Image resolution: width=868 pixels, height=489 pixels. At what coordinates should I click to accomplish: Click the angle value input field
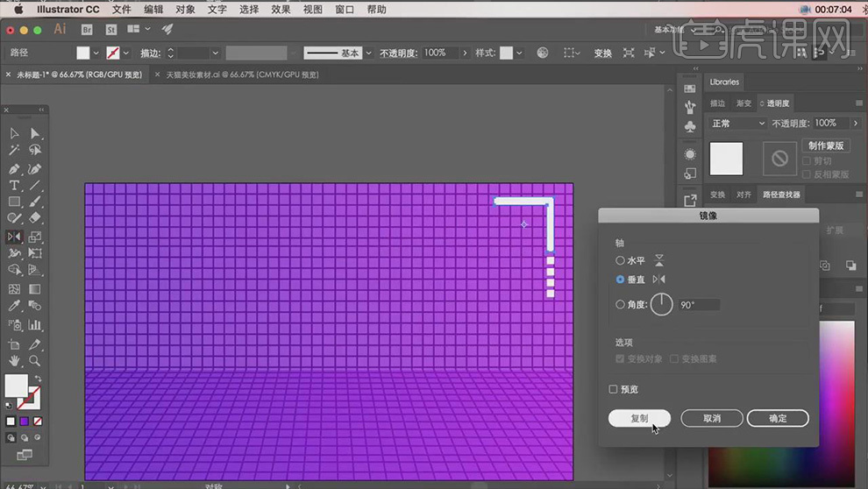699,305
